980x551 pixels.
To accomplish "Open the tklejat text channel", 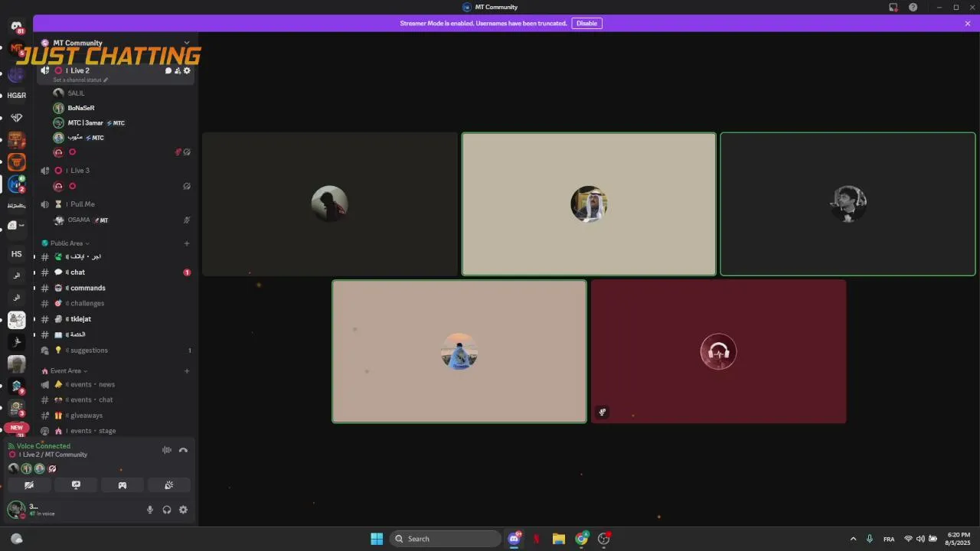I will click(x=115, y=319).
